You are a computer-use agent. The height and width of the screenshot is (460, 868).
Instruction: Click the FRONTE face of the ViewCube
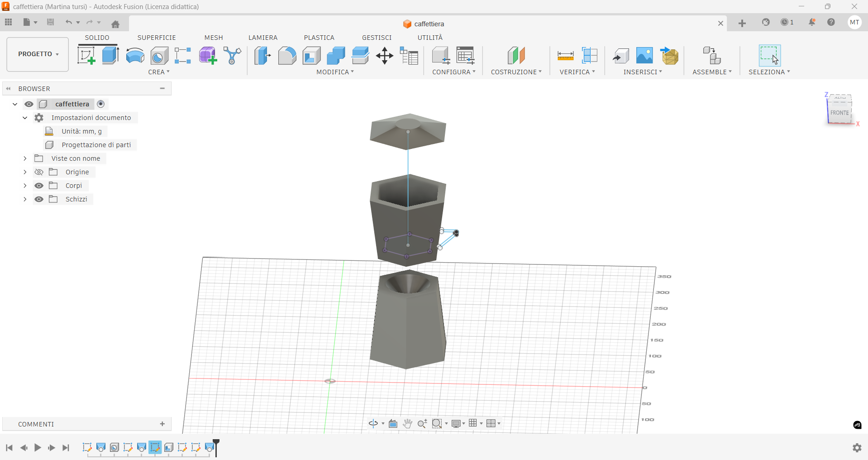pyautogui.click(x=839, y=113)
